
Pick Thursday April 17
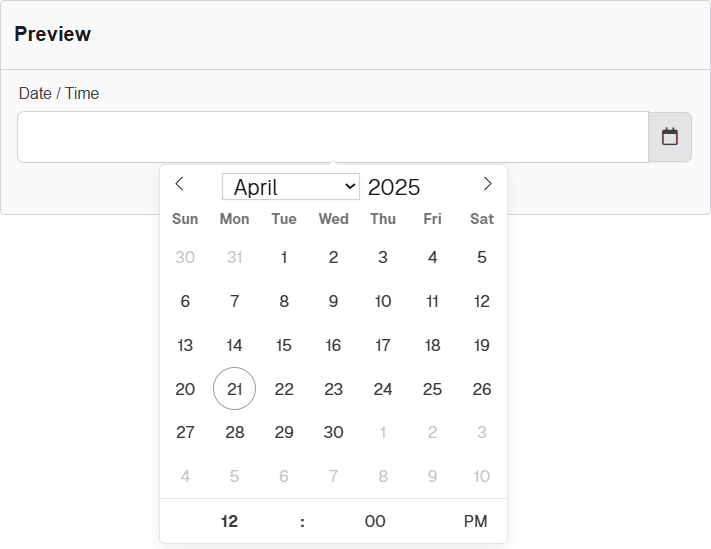[383, 345]
